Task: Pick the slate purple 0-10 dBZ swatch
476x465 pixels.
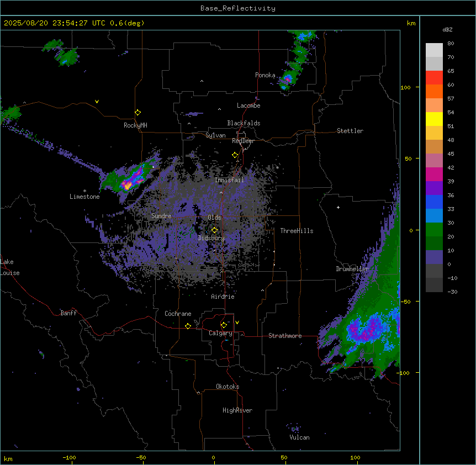Action: point(434,257)
